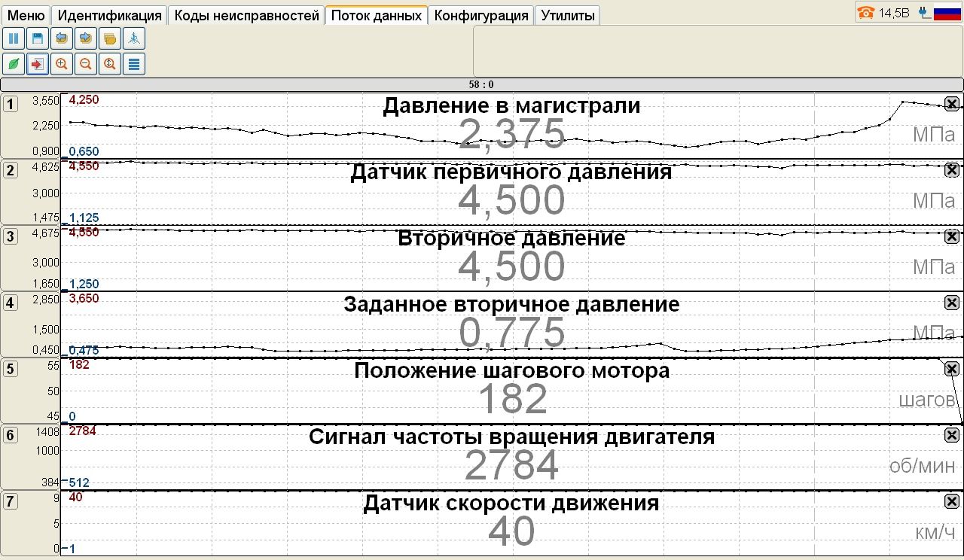
Task: Click channel number 6 button
Action: pos(10,435)
